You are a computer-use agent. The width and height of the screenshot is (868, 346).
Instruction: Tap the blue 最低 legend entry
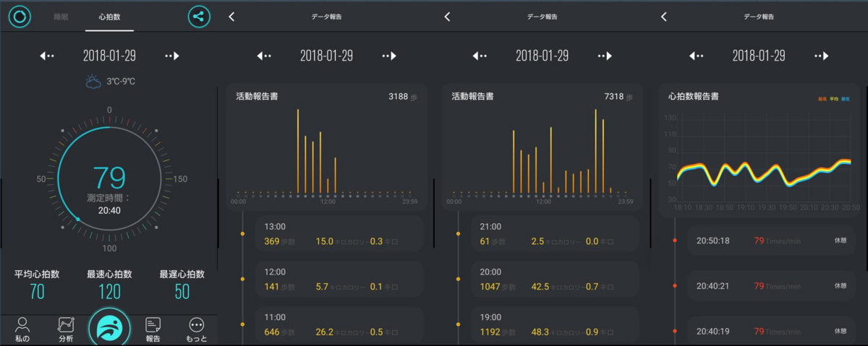(x=846, y=98)
